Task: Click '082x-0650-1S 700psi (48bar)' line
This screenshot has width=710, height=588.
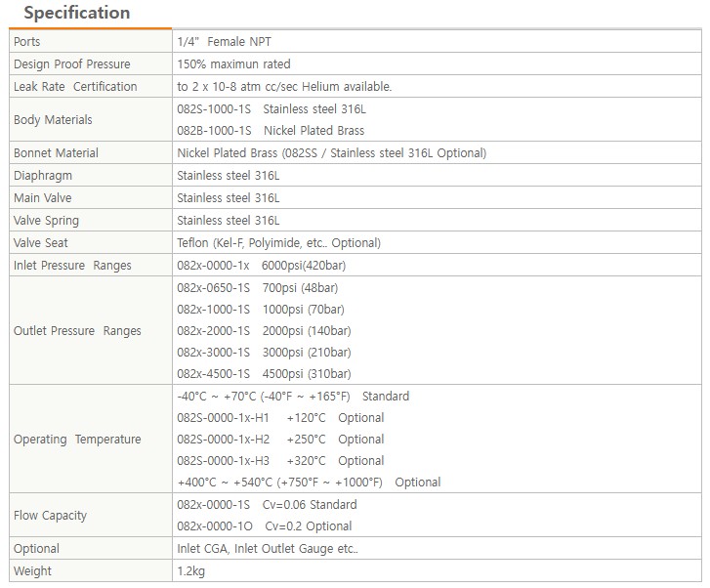Action: point(257,288)
